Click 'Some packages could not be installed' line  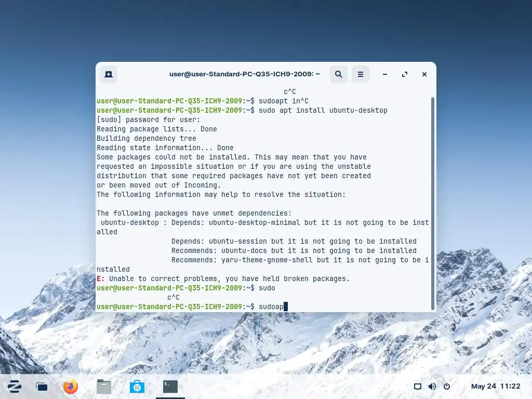click(x=231, y=157)
